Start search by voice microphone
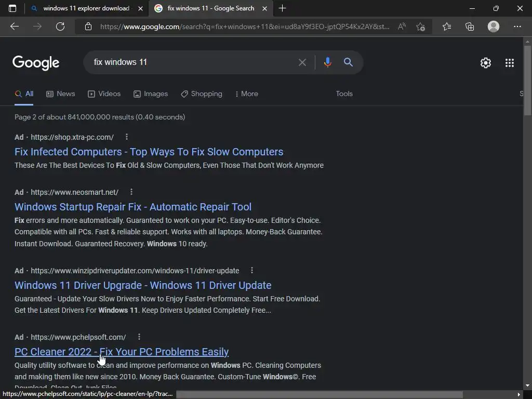532x399 pixels. (327, 62)
